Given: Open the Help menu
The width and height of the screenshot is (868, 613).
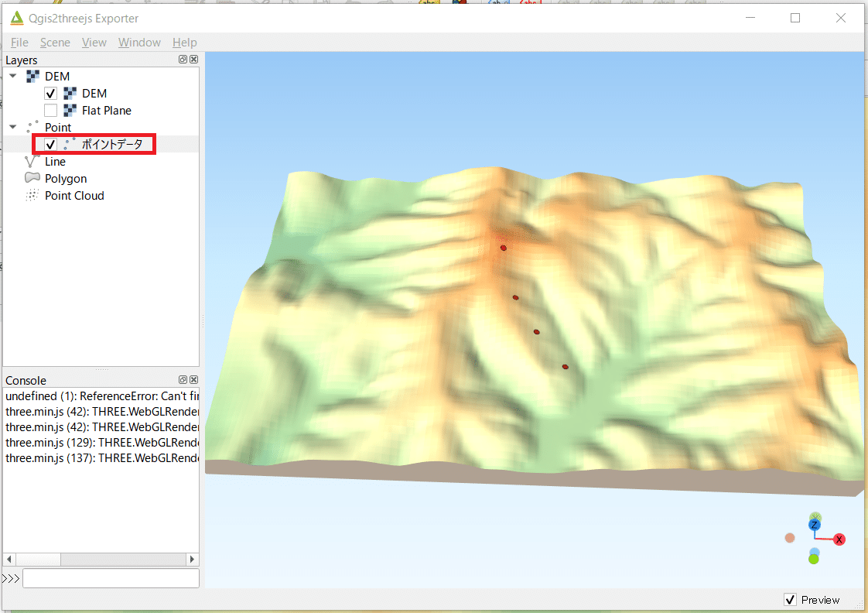Looking at the screenshot, I should (x=184, y=43).
